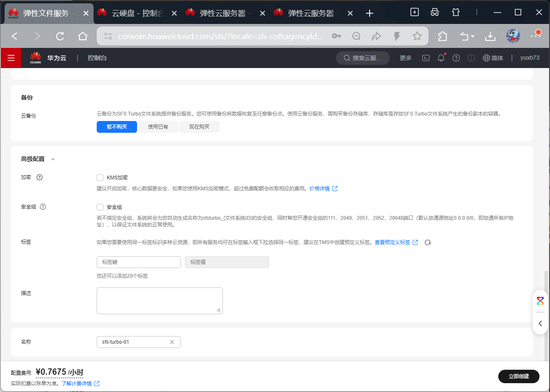Click the 搜索云服务 search box
The image size is (550, 392).
pos(363,58)
